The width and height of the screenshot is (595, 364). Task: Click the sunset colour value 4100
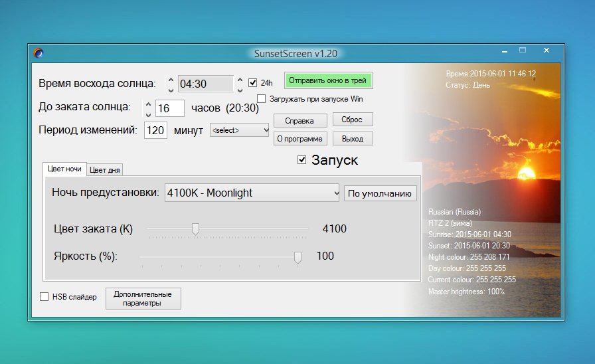pos(334,228)
